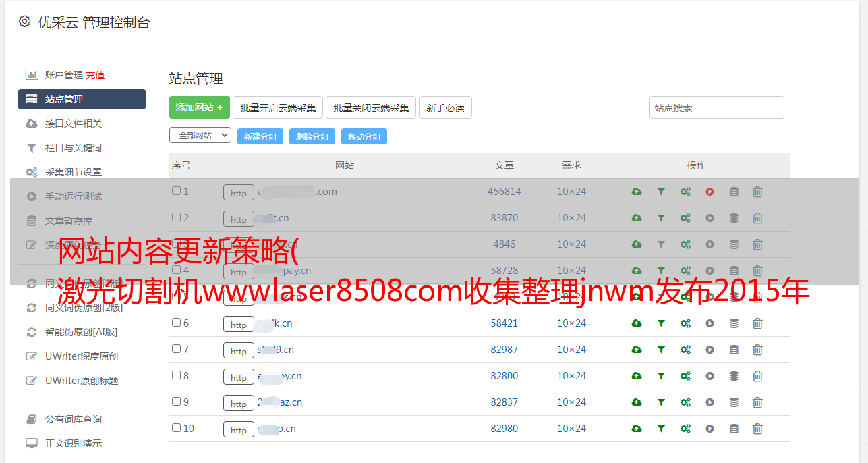Click 批量开启云端采集 button
The height and width of the screenshot is (463, 868).
pyautogui.click(x=278, y=107)
